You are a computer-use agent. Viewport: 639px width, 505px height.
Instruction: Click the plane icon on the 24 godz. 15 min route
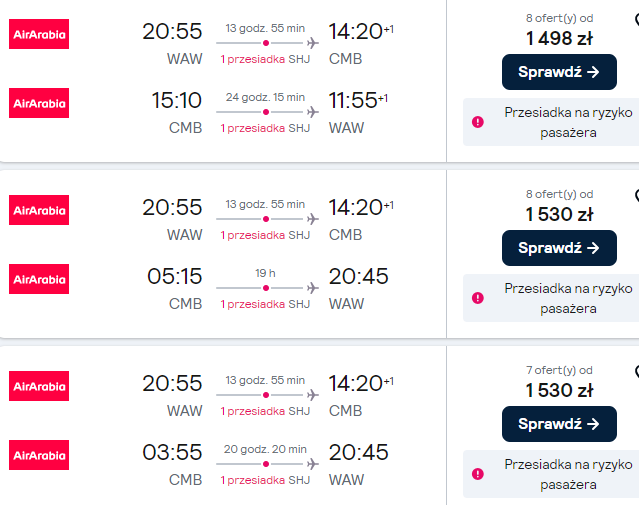(x=313, y=112)
